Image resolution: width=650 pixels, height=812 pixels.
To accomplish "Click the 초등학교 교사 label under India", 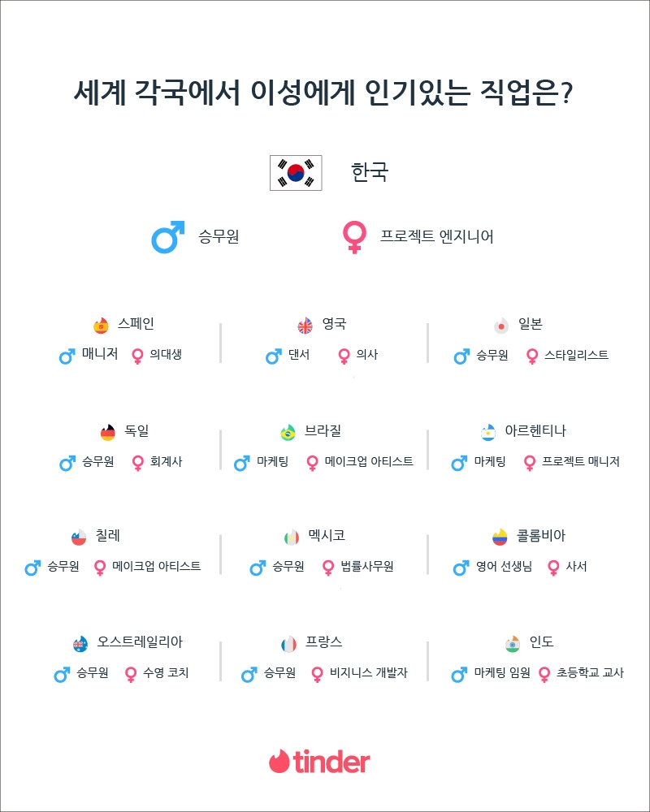I will [590, 673].
